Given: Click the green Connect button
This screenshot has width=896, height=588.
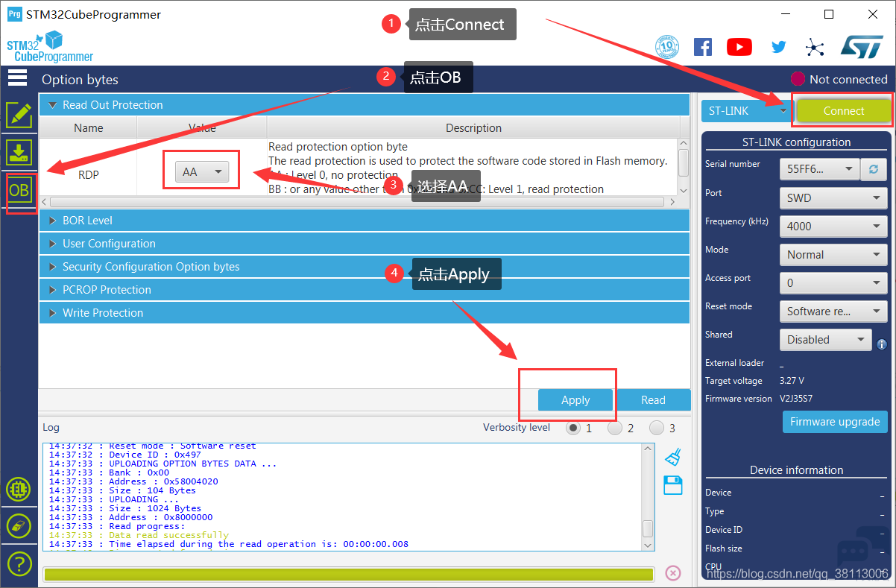Looking at the screenshot, I should click(x=844, y=111).
